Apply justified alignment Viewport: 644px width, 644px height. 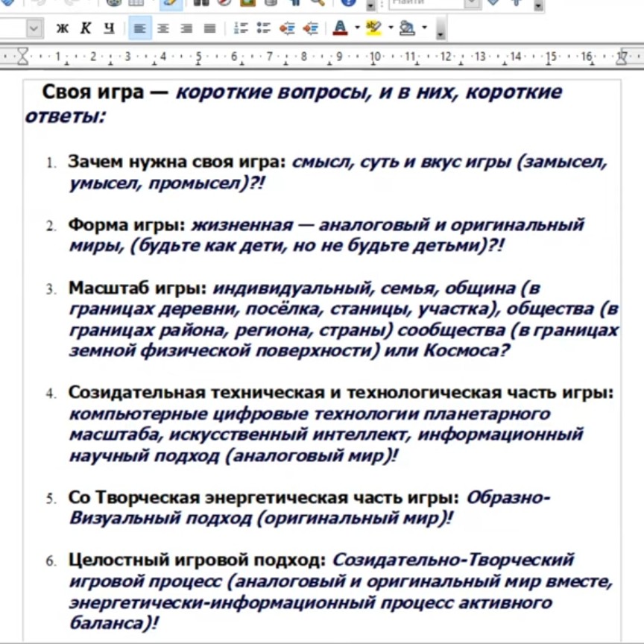pos(210,28)
